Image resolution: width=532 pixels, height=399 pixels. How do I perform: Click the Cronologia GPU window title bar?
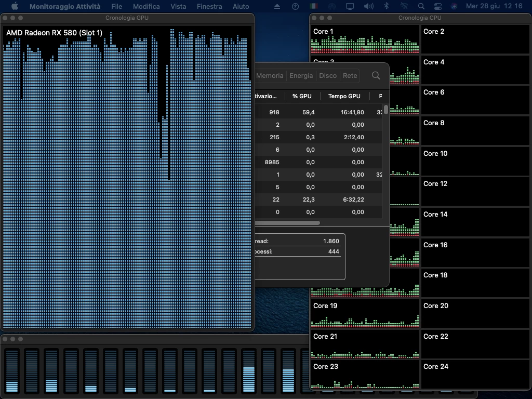coord(127,18)
